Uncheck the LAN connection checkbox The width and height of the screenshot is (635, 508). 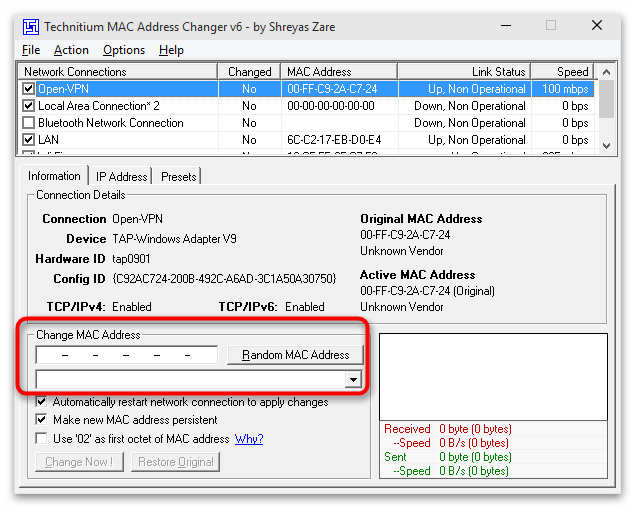pos(28,140)
